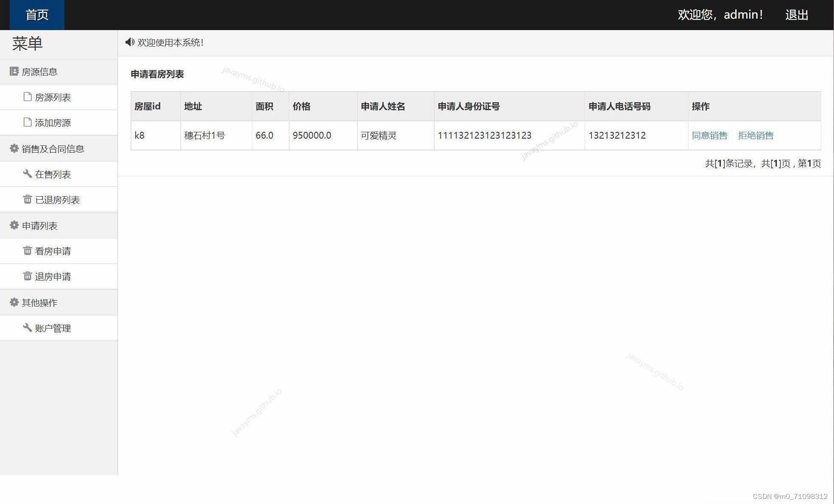Select the k8 house id cell

[x=139, y=136]
